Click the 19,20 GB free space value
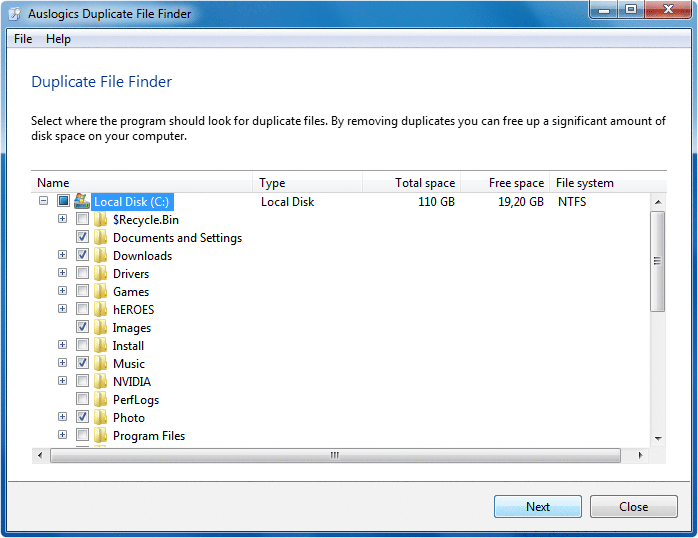 (x=521, y=202)
